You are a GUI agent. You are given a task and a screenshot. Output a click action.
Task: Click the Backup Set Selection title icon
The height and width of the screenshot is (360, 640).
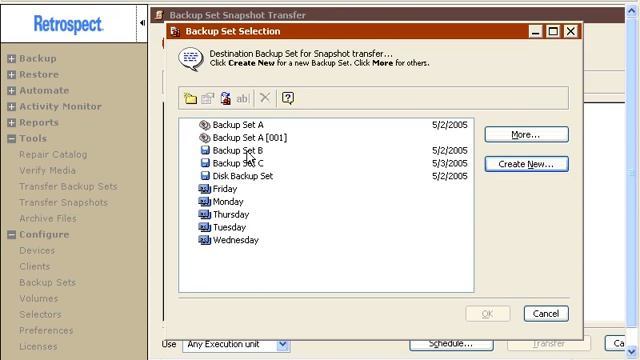[x=175, y=31]
